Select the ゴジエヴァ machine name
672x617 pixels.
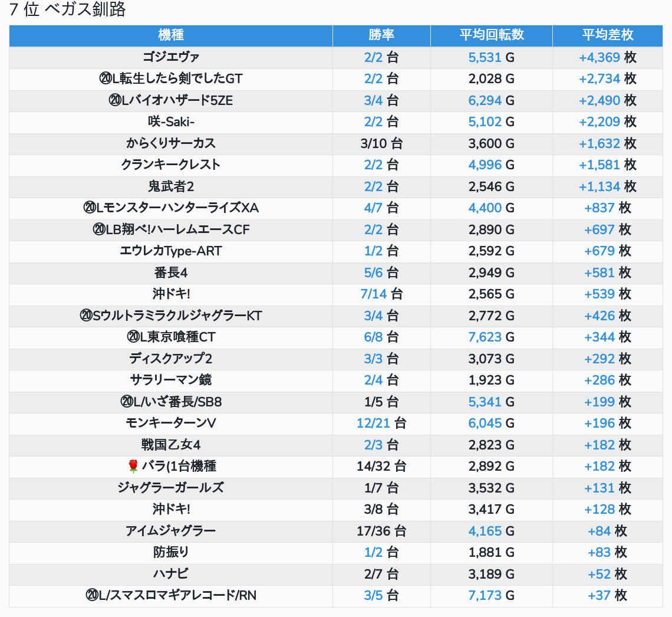click(170, 57)
